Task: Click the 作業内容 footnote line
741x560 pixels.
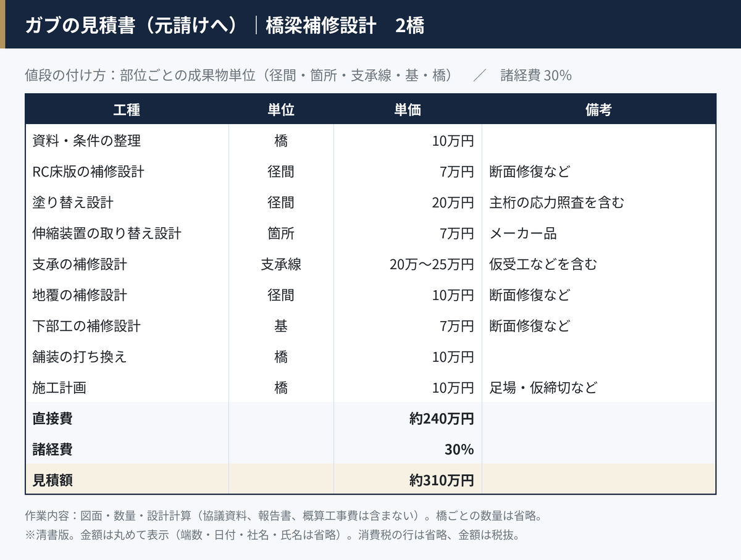Action: click(x=284, y=516)
